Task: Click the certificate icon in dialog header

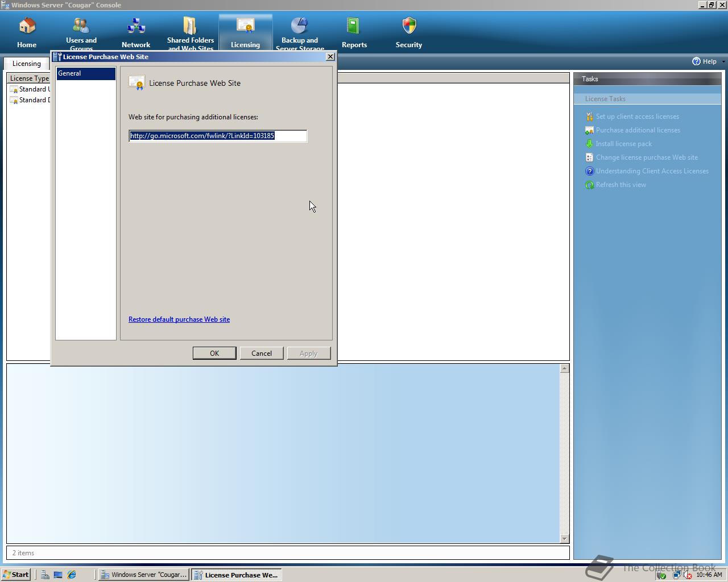Action: pyautogui.click(x=136, y=83)
